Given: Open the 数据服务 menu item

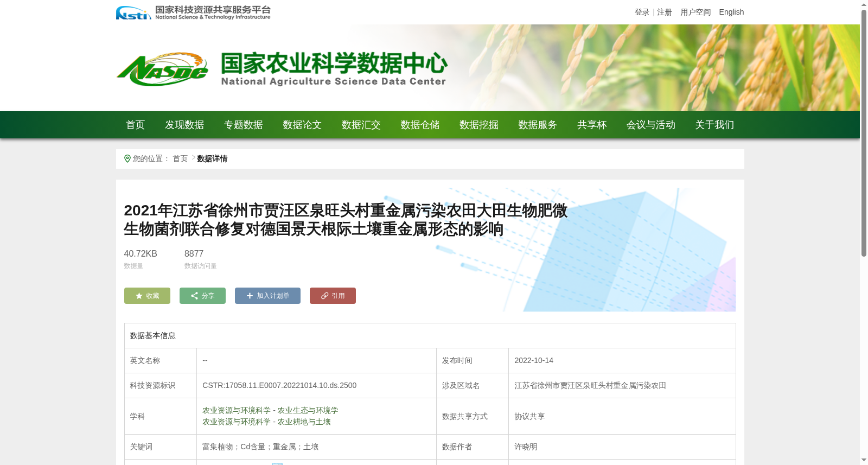Looking at the screenshot, I should tap(538, 125).
